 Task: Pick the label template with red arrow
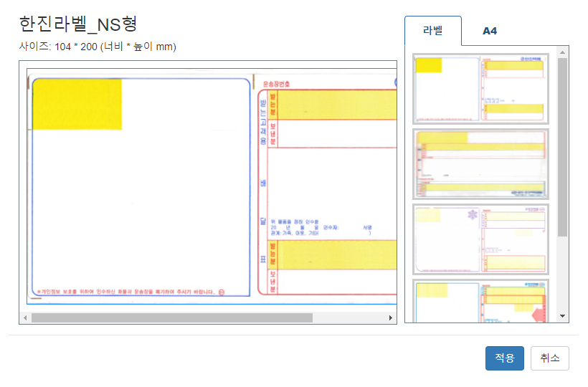point(480,301)
